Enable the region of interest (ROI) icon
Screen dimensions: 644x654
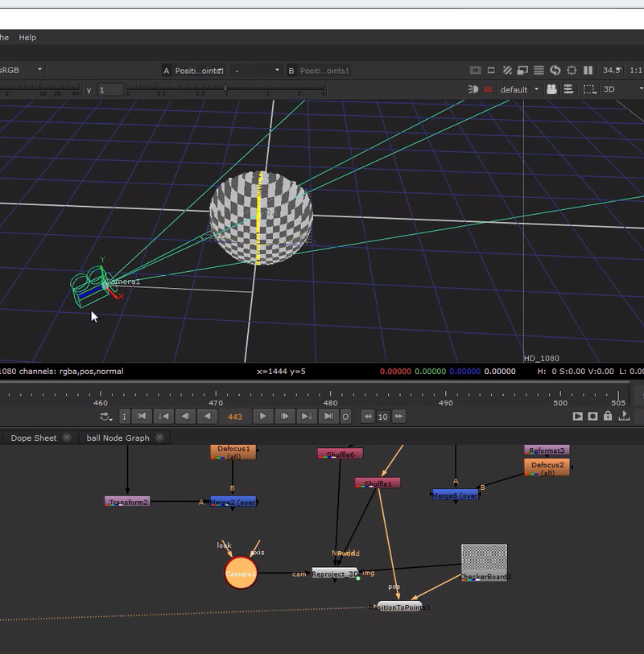[x=573, y=69]
